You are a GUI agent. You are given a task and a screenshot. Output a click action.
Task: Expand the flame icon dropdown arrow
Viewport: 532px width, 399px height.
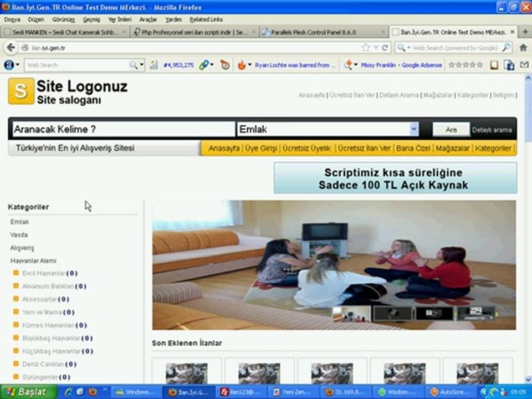pos(249,65)
